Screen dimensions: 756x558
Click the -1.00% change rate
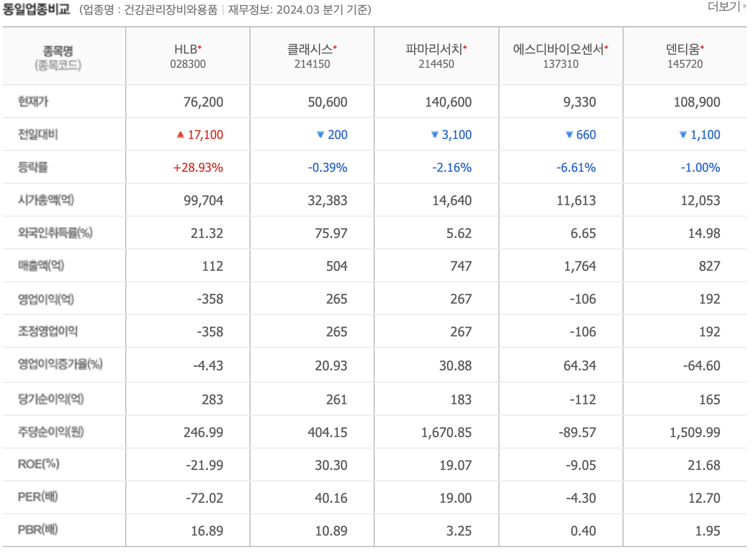click(x=700, y=168)
